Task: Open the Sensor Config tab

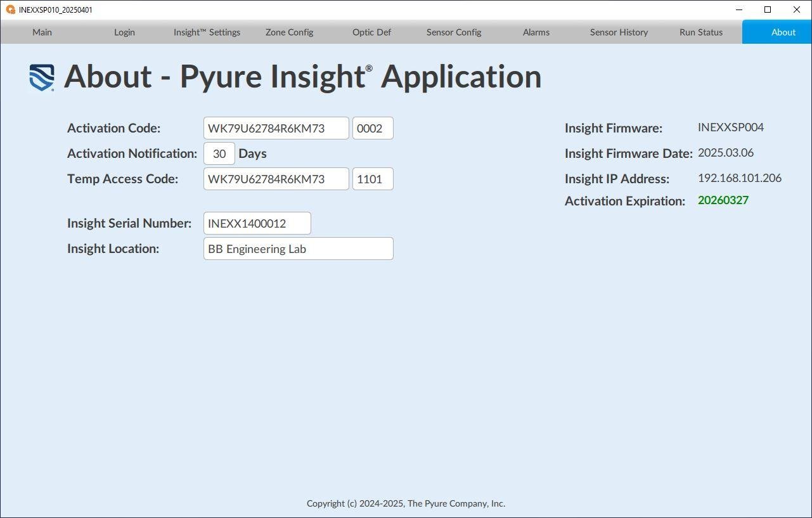Action: point(454,32)
